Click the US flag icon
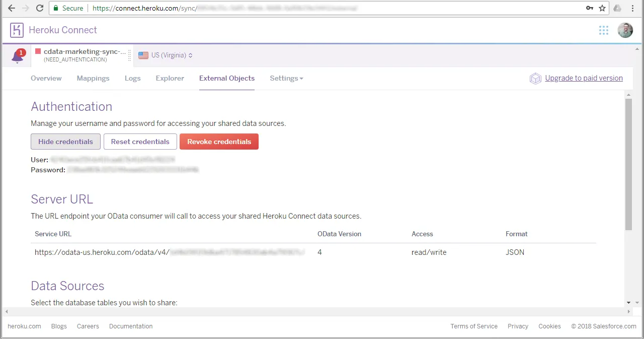Viewport: 644px width, 339px height. click(x=143, y=55)
